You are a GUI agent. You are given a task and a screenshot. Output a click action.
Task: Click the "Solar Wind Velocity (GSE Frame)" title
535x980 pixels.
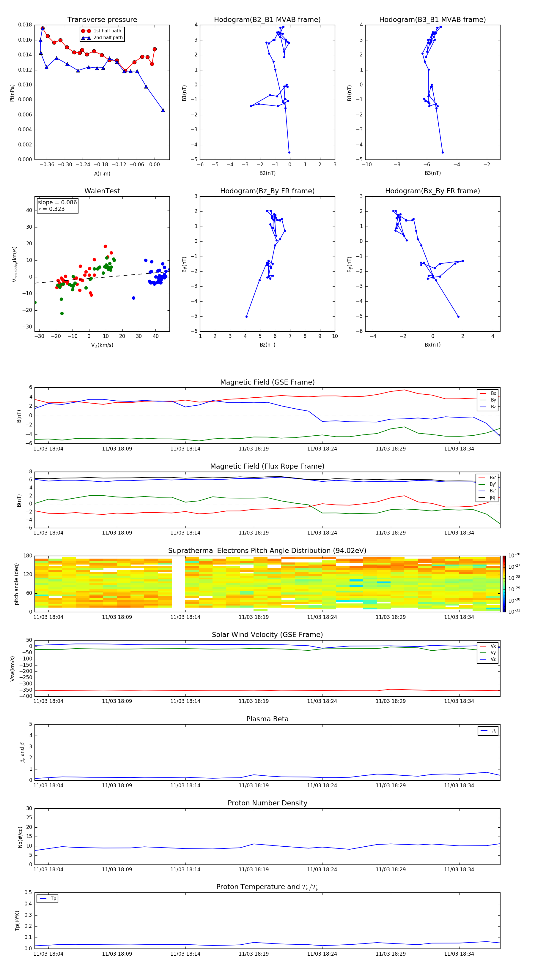click(267, 635)
